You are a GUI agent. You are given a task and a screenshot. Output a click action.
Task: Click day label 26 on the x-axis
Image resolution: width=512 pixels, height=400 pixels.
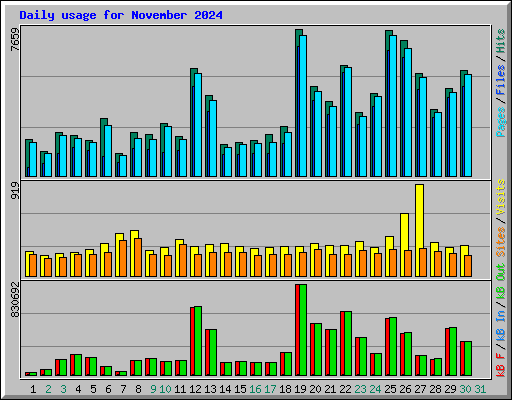(405, 389)
